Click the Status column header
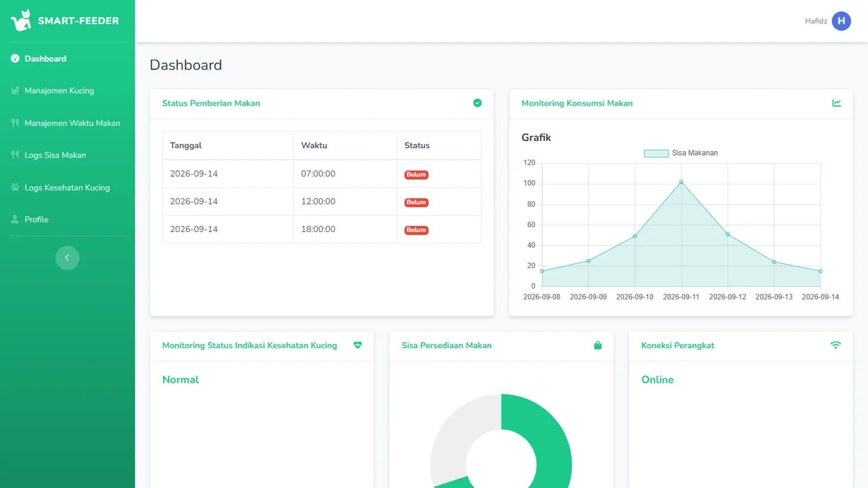The image size is (868, 488). pos(439,145)
